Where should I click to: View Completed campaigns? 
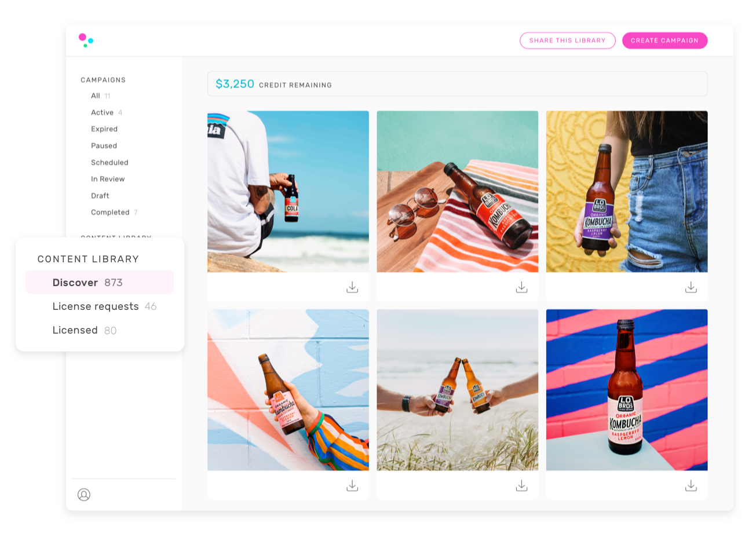[110, 213]
